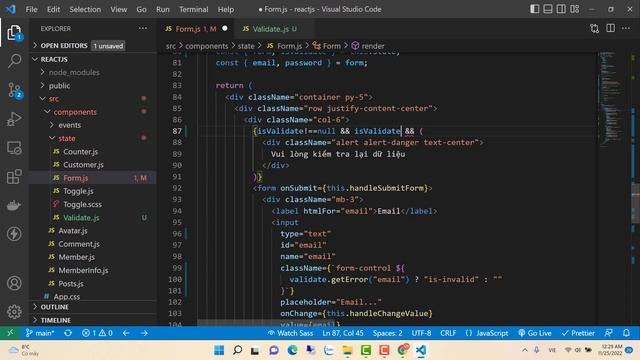Image resolution: width=640 pixels, height=360 pixels.
Task: Open notifications bell in status bar
Action: [x=626, y=333]
